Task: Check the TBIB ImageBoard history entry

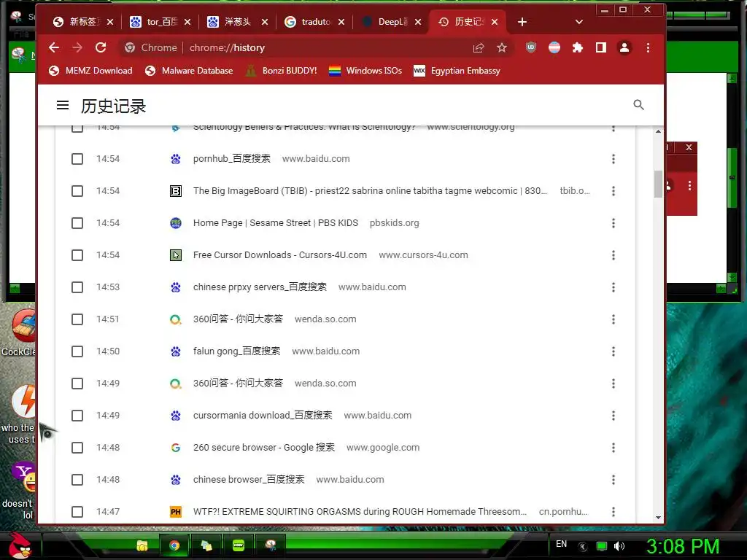Action: click(x=77, y=191)
